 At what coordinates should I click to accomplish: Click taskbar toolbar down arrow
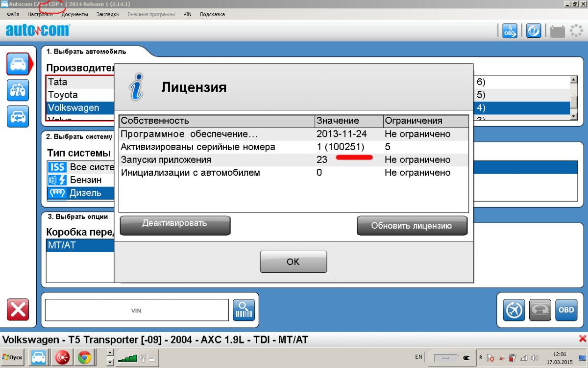click(x=110, y=363)
